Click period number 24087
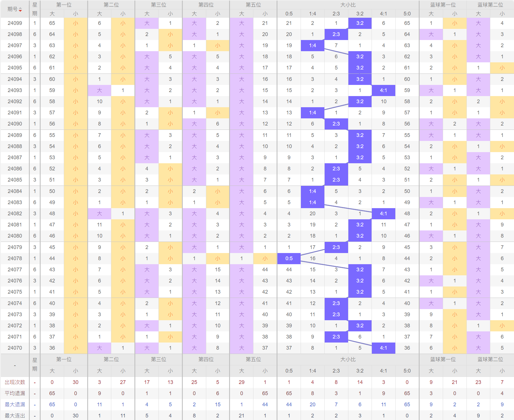The width and height of the screenshot is (514, 420). point(15,158)
